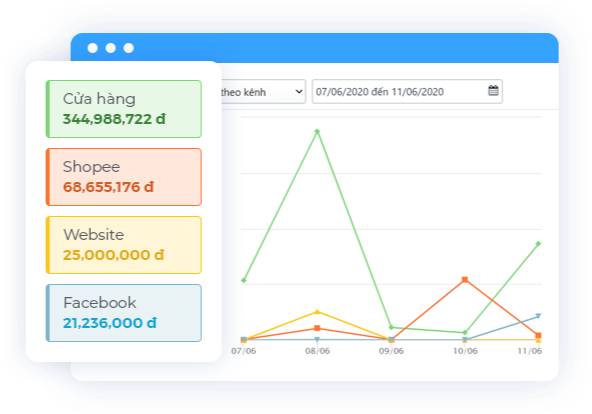Click the 08/06 axis label
592x414 pixels.
[318, 351]
